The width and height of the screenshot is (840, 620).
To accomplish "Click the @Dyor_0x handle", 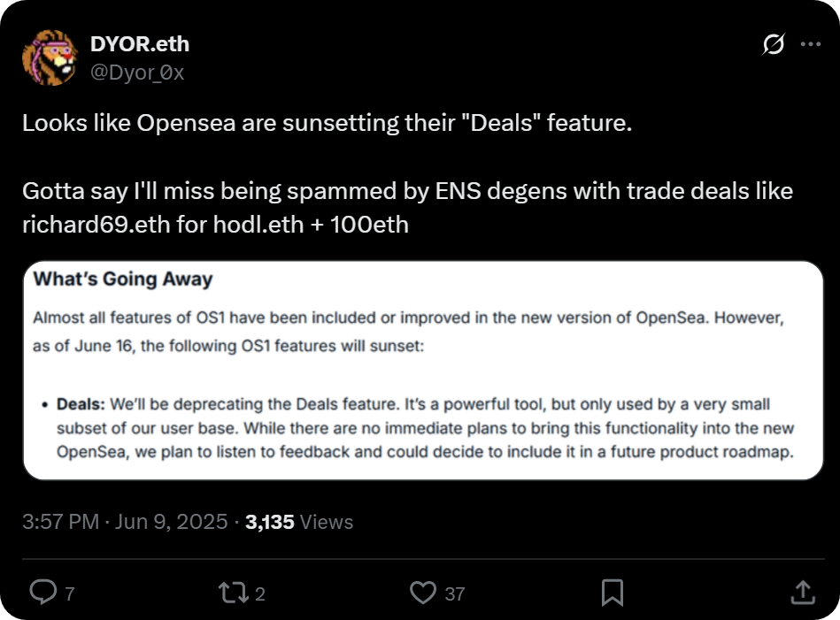I will (x=137, y=73).
